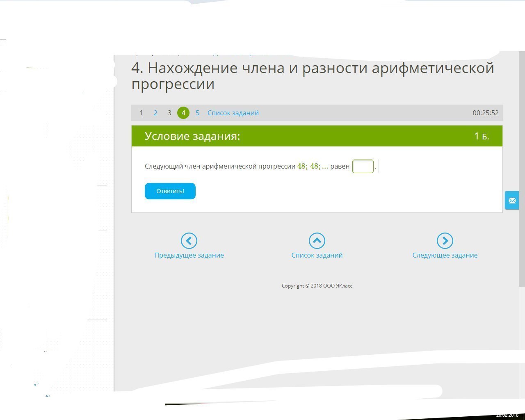The width and height of the screenshot is (525, 420).
Task: Click the answer input box after 'равен'
Action: 363,167
